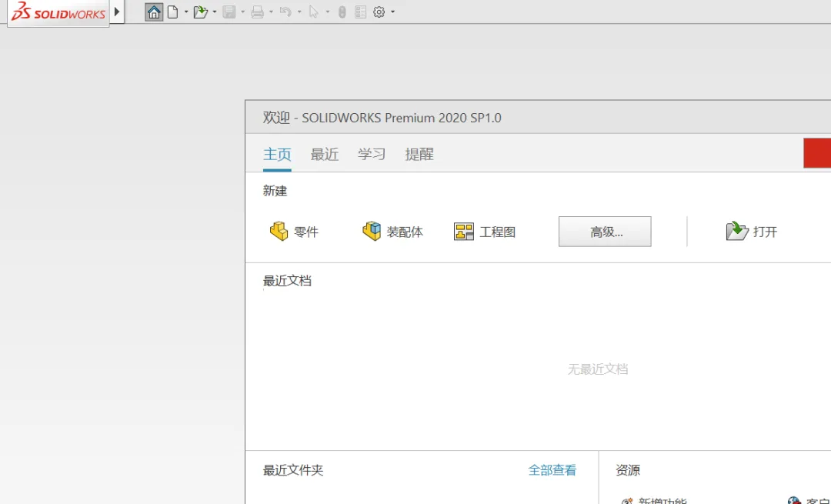Click the 无最近文档 placeholder text

point(598,369)
